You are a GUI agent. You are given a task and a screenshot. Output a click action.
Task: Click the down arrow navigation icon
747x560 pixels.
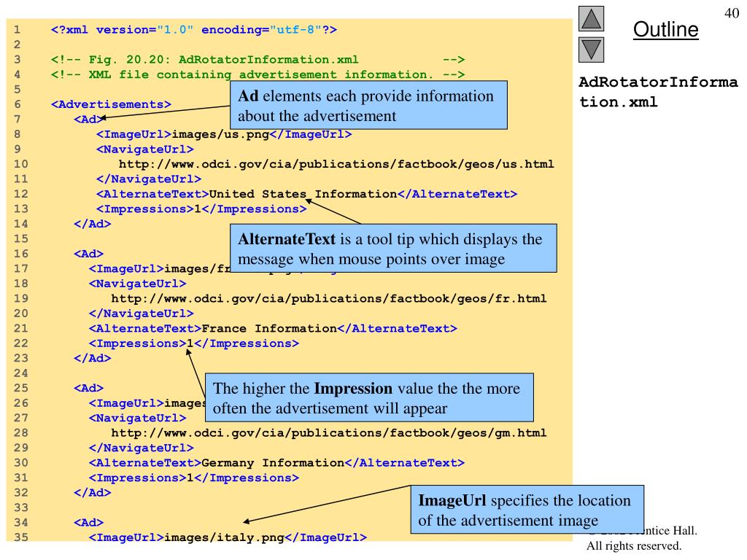[591, 50]
